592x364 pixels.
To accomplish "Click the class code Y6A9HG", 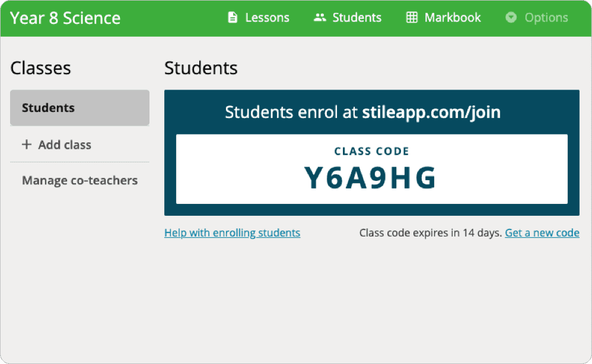I will (x=370, y=178).
